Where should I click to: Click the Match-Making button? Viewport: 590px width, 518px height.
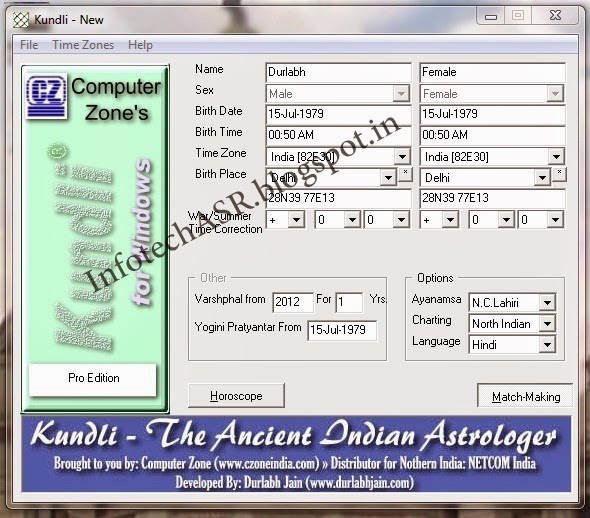pos(525,396)
